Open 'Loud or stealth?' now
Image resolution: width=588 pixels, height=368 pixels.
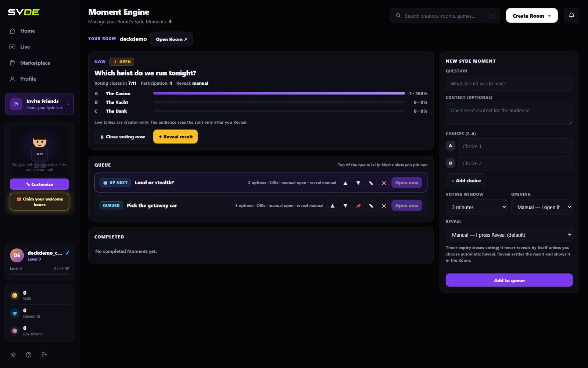point(407,183)
